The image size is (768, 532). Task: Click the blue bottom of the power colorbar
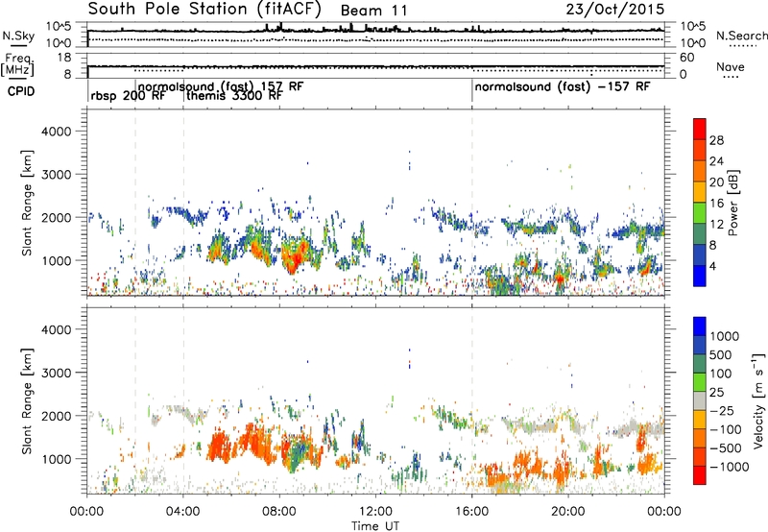coord(700,276)
